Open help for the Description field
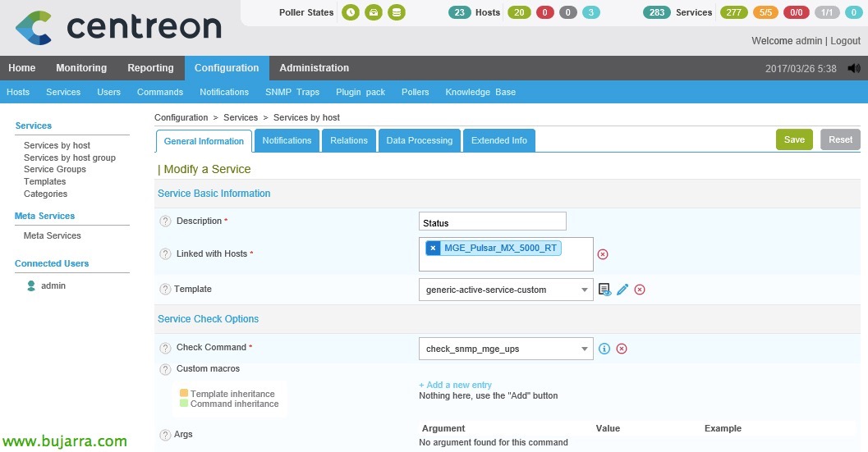868x452 pixels. tap(165, 221)
